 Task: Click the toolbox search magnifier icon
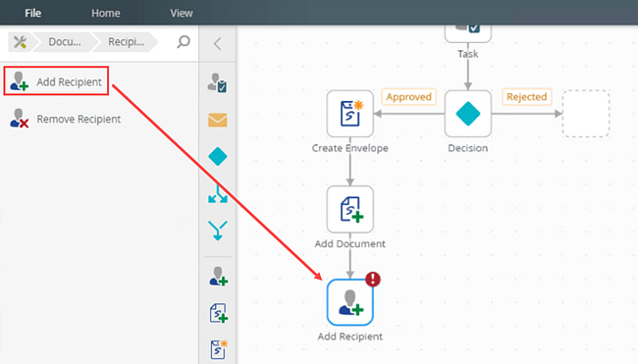pyautogui.click(x=184, y=41)
